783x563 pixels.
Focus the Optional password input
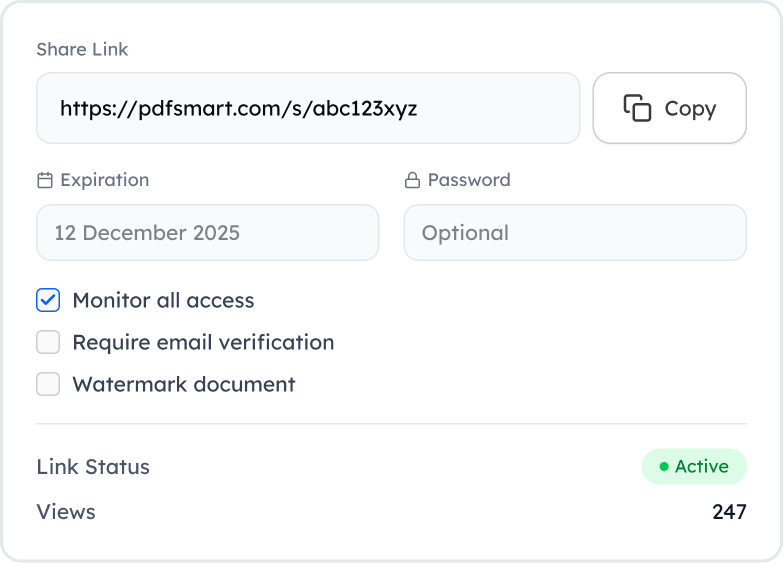pos(575,233)
